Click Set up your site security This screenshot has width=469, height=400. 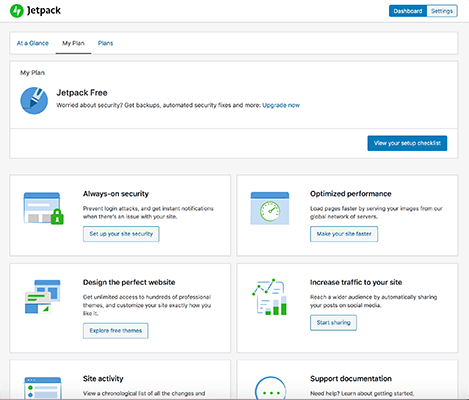(x=121, y=234)
